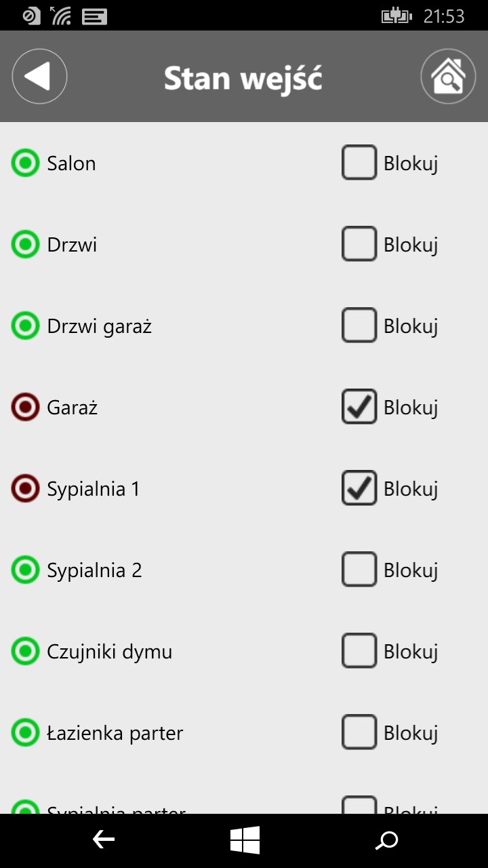Uncheck the Blokuj checkbox for Garaż
This screenshot has height=868, width=488.
pyautogui.click(x=359, y=408)
